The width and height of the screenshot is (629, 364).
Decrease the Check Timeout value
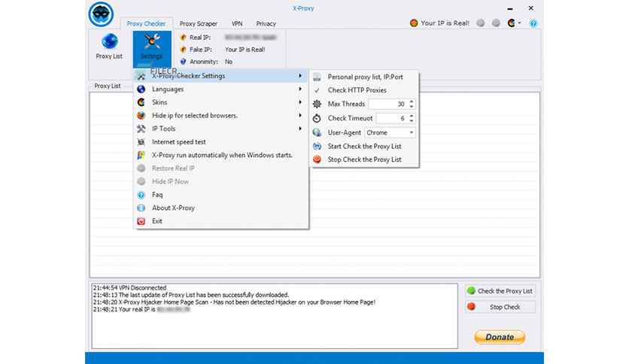pos(412,120)
